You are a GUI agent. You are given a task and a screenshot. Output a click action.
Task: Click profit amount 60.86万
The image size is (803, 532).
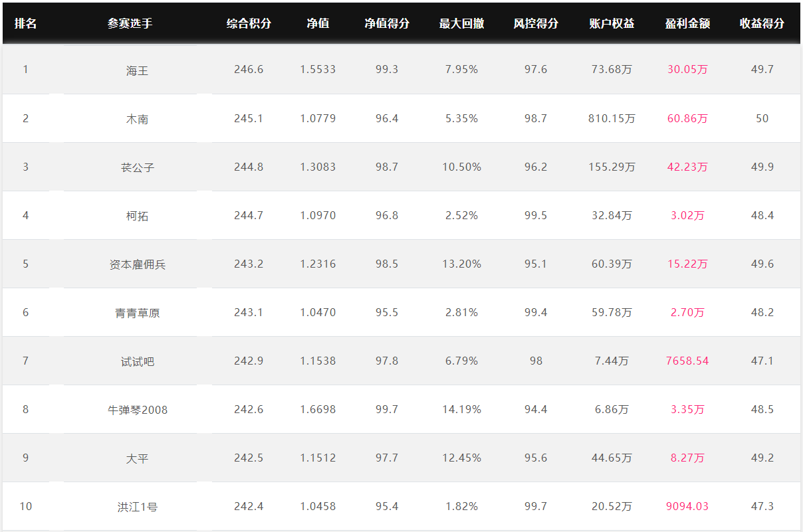(x=687, y=119)
